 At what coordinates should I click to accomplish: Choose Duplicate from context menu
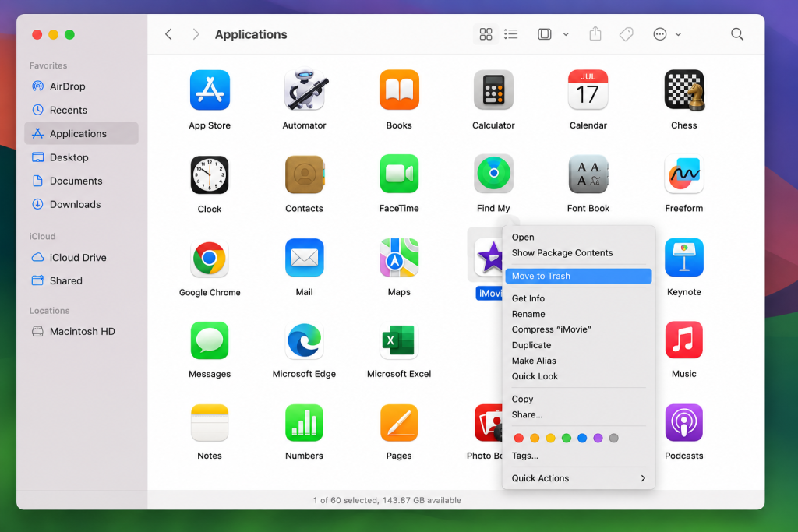coord(578,345)
